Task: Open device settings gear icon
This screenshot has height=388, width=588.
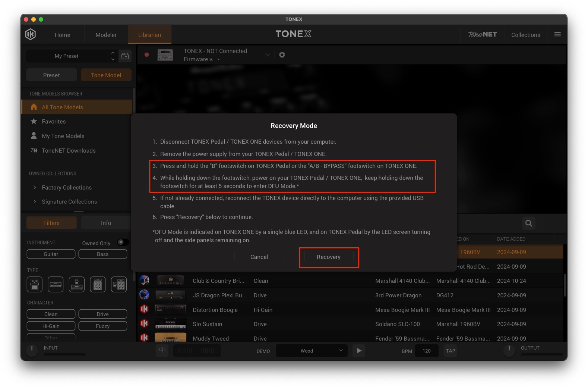Action: pyautogui.click(x=282, y=55)
